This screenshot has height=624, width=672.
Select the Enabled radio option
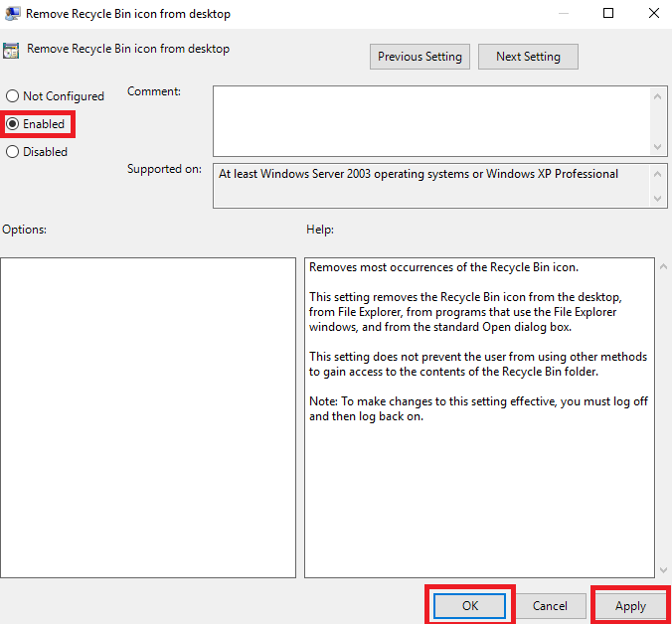[36, 124]
